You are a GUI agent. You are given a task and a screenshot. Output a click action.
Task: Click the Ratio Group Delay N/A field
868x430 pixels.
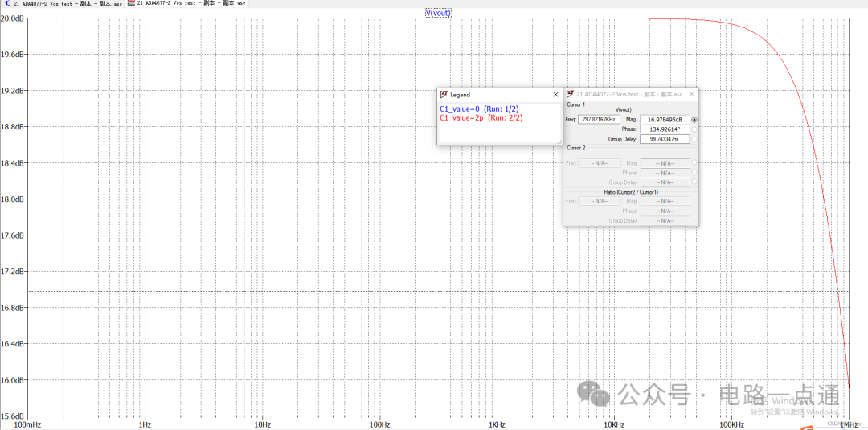click(665, 220)
